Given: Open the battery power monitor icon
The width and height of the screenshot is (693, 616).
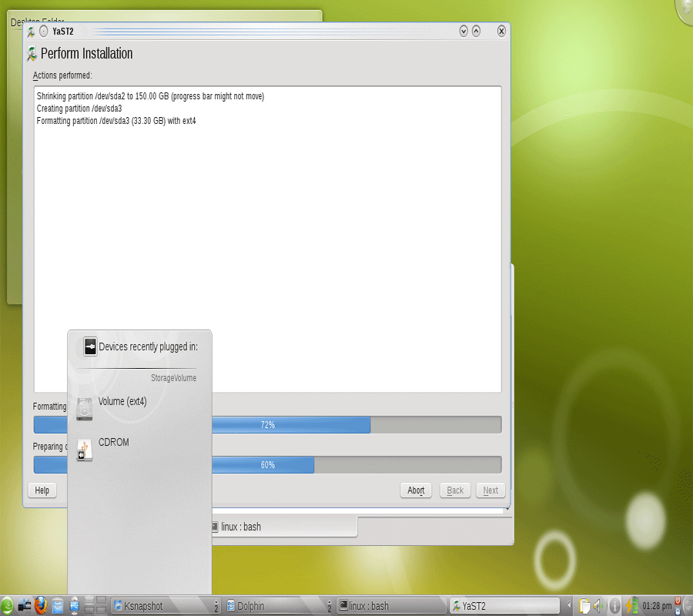Looking at the screenshot, I should [x=631, y=605].
